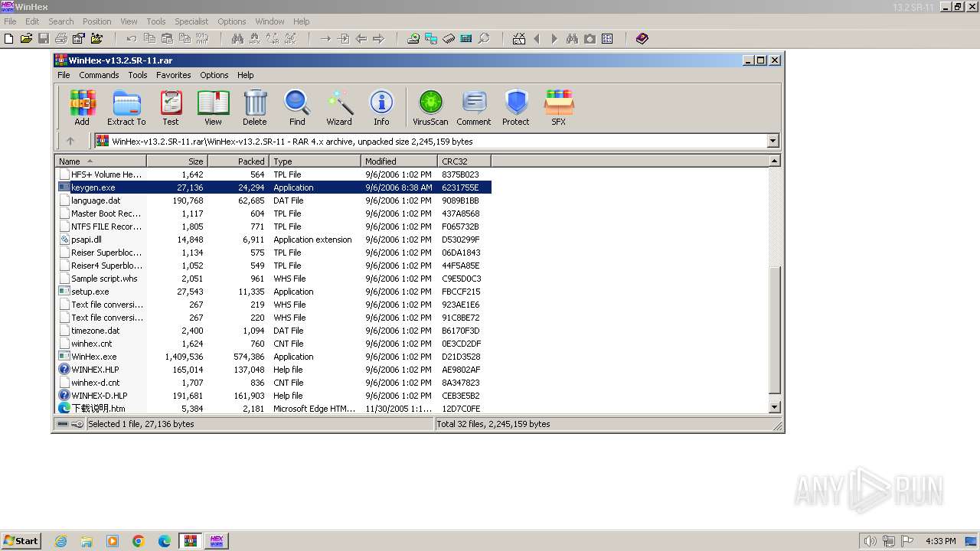980x551 pixels.
Task: Open WinHex Specialist menu
Action: (x=191, y=21)
